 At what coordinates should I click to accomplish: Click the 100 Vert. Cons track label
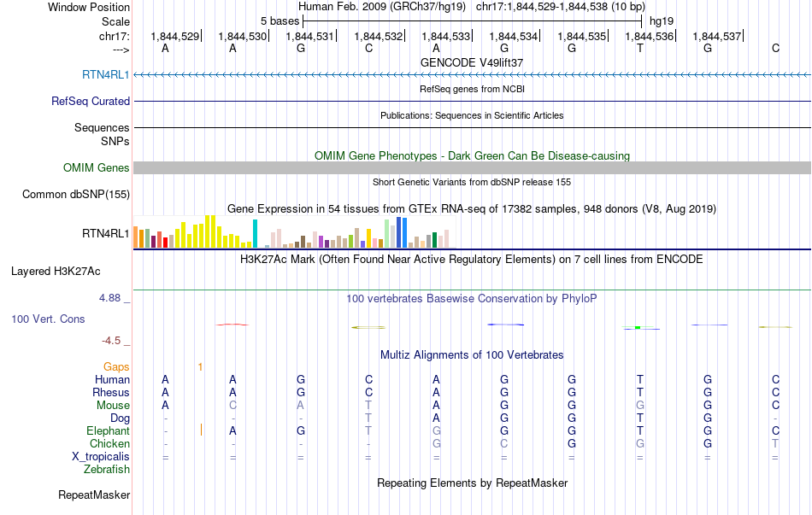click(x=48, y=319)
